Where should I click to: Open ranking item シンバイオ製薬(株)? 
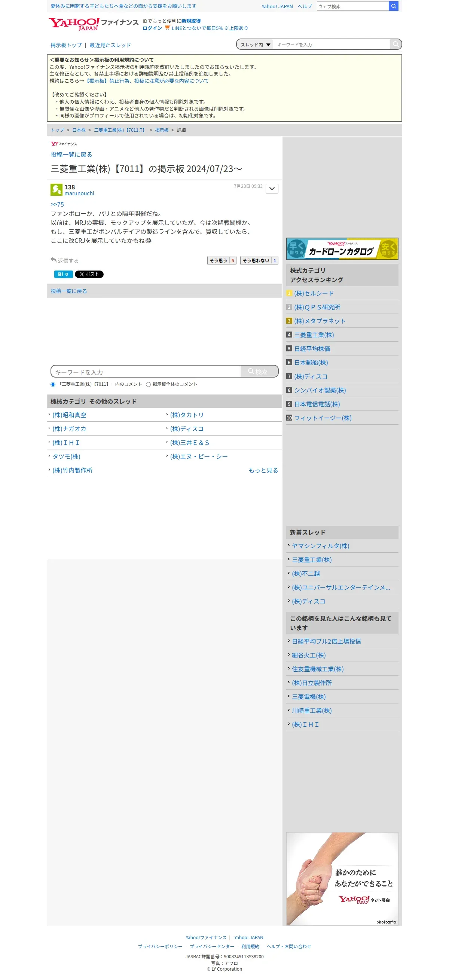point(320,390)
